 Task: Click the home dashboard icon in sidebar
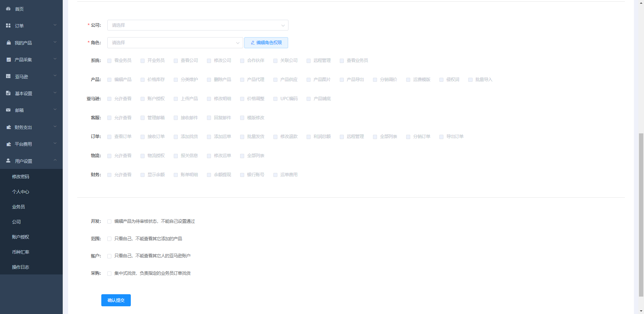(x=8, y=9)
